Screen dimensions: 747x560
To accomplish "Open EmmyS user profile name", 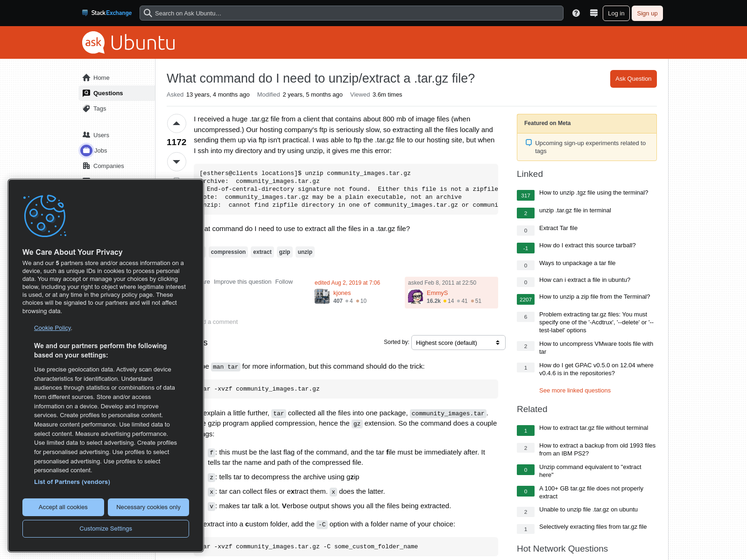I will [437, 293].
